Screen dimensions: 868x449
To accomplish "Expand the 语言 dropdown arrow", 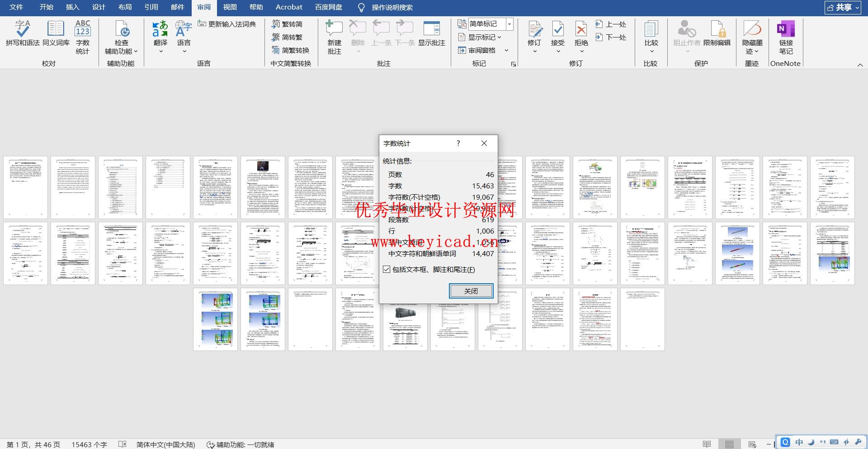I will pos(184,51).
